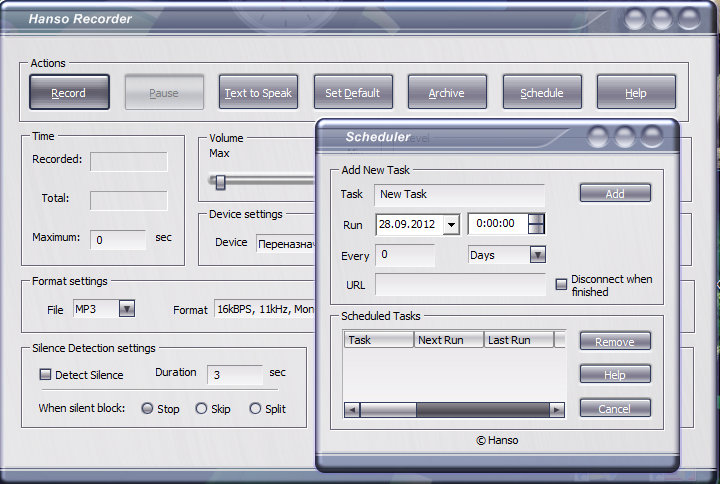Open the Days interval dropdown
Screen dimensions: 720x484
[537, 254]
